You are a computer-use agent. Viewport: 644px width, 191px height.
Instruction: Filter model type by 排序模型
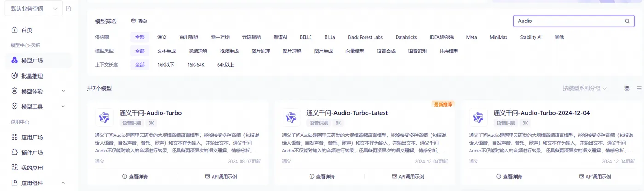[449, 51]
